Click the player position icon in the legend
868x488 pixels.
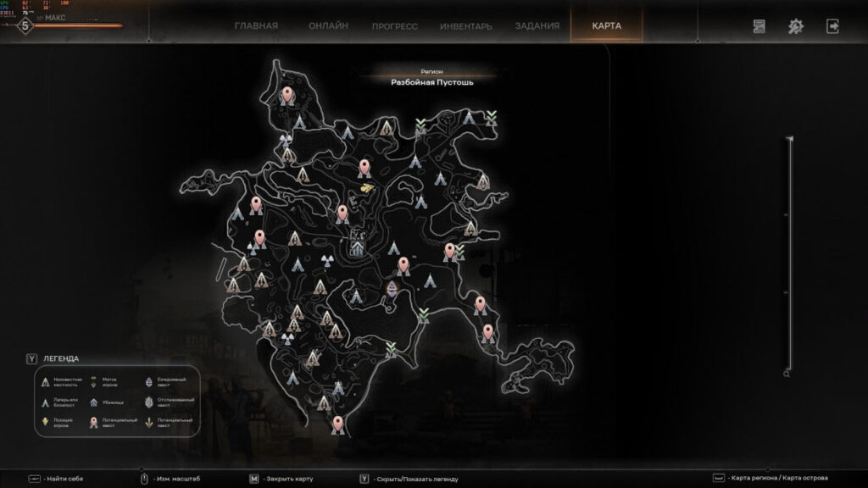tap(46, 423)
